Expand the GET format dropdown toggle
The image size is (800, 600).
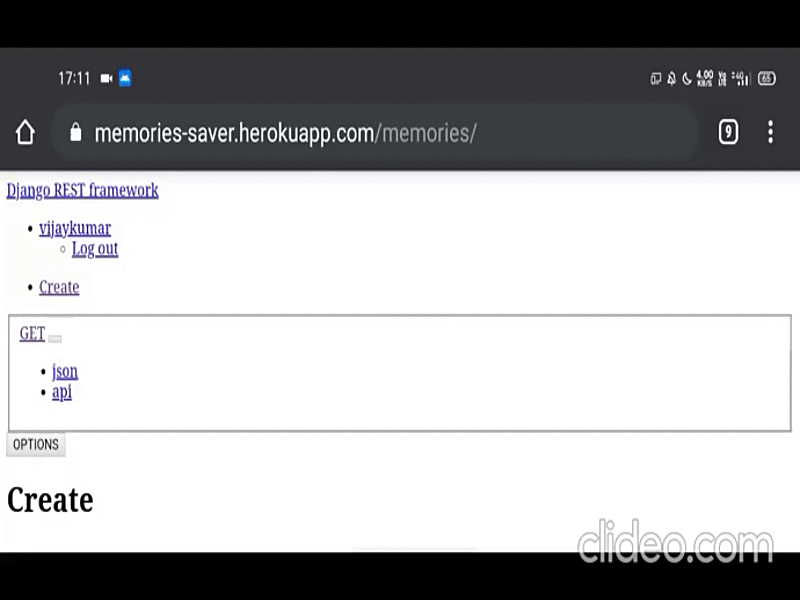(55, 339)
